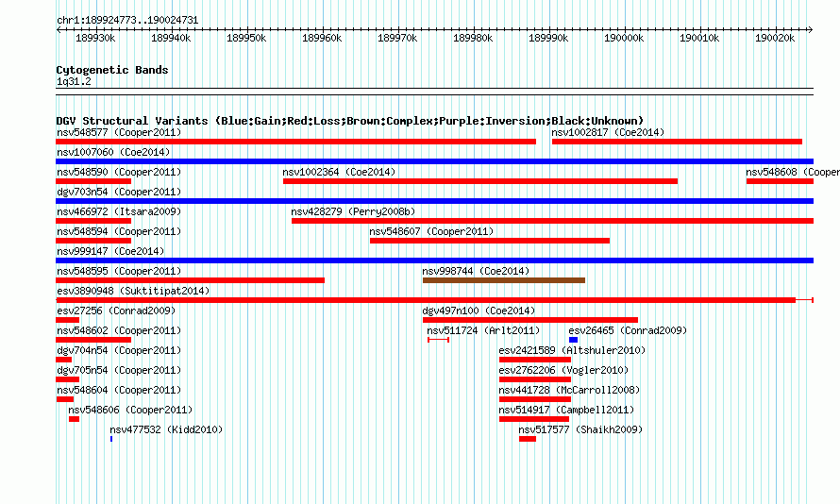Select the red bar under esv2421589

(x=534, y=360)
